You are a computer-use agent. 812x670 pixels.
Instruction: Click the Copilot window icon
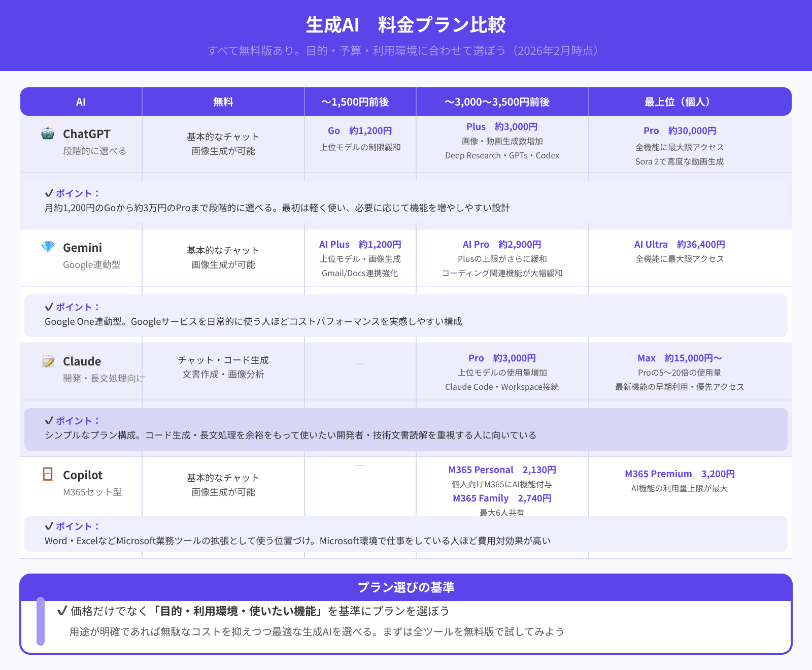tap(48, 475)
